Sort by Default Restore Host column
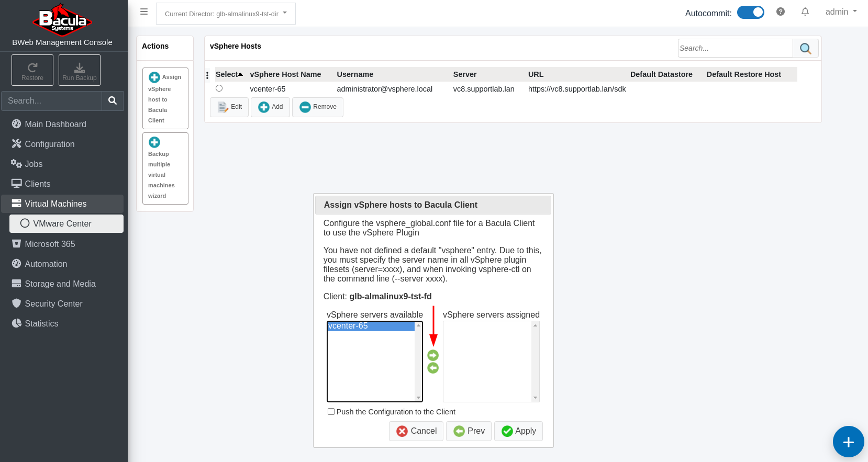The image size is (868, 462). 743,74
